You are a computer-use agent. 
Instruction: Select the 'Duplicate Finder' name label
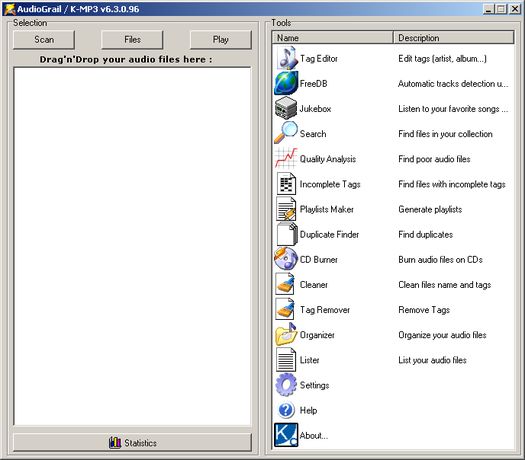329,234
